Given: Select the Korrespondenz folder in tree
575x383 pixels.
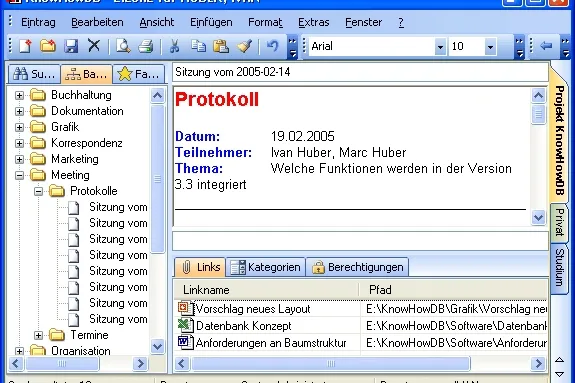Looking at the screenshot, I should click(87, 143).
